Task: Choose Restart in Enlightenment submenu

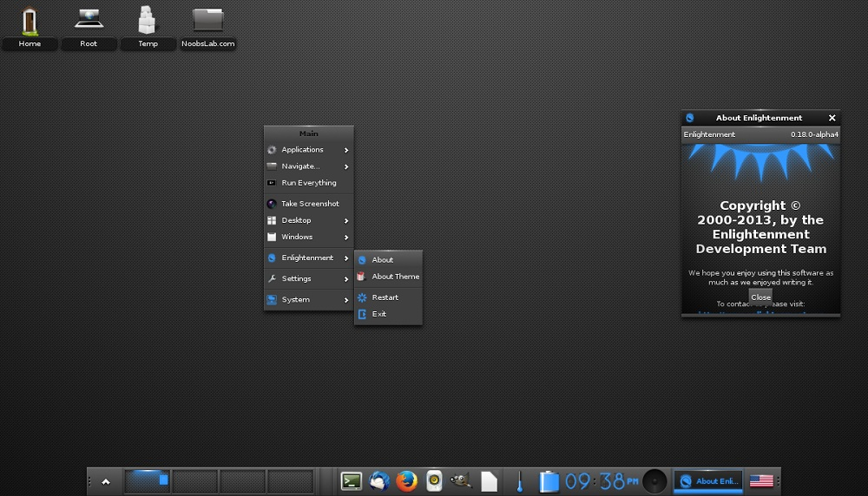Action: [385, 297]
